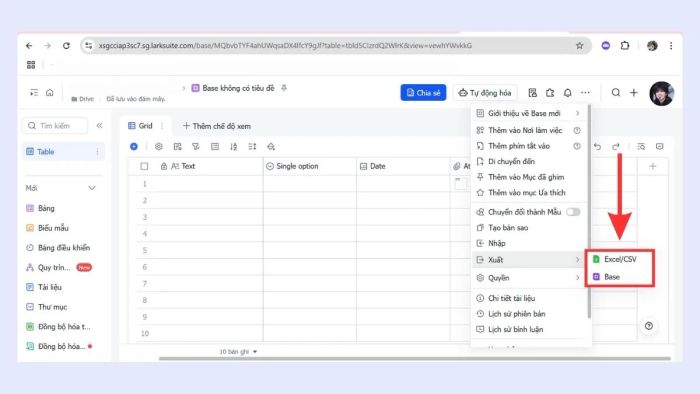This screenshot has width=700, height=394.
Task: Click the horizontal scrollbar under the grid
Action: coord(415,358)
